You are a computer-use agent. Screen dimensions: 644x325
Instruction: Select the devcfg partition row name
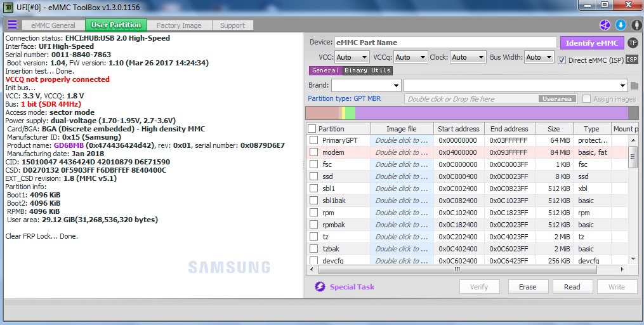tap(332, 260)
